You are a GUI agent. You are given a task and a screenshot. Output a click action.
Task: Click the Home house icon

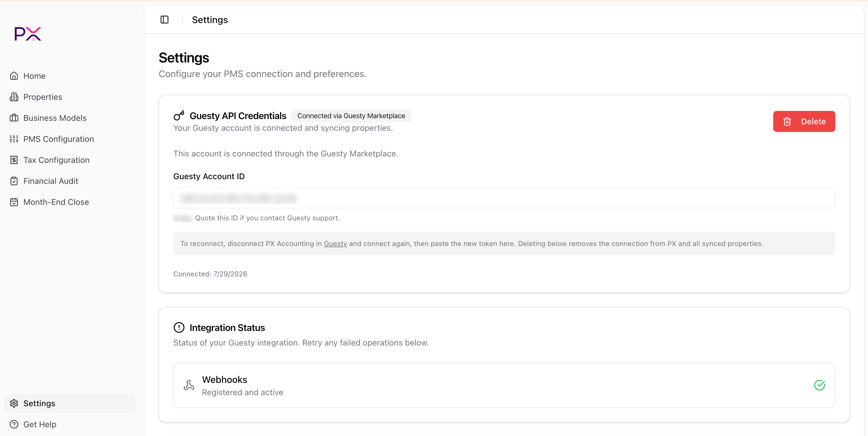[x=14, y=76]
